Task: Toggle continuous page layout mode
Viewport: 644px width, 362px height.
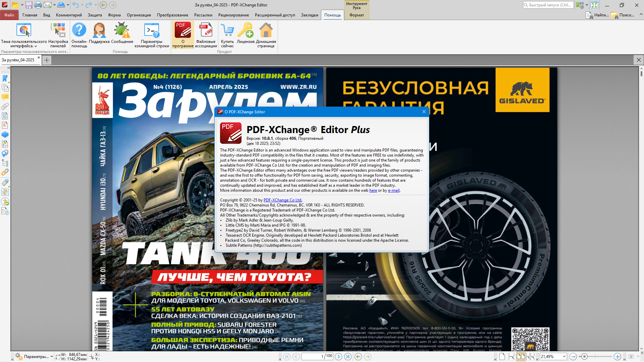Action: [511, 357]
